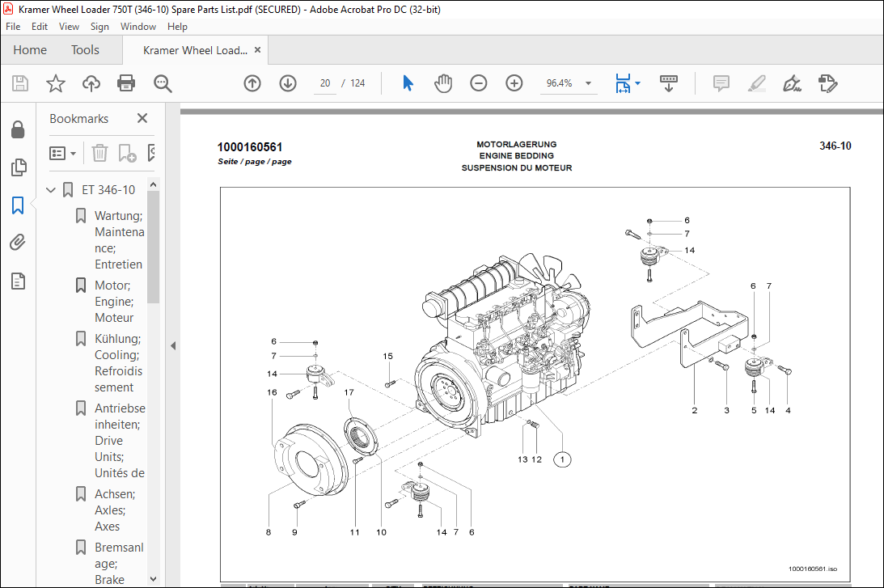Screen dimensions: 884x588
Task: Upload file to cloud icon
Action: click(91, 83)
